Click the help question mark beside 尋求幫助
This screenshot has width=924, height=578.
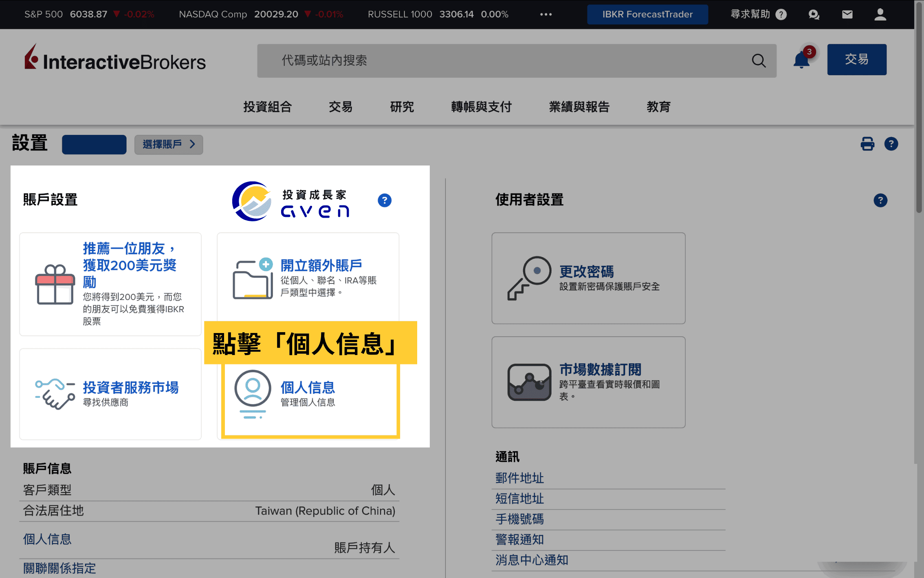pyautogui.click(x=781, y=15)
